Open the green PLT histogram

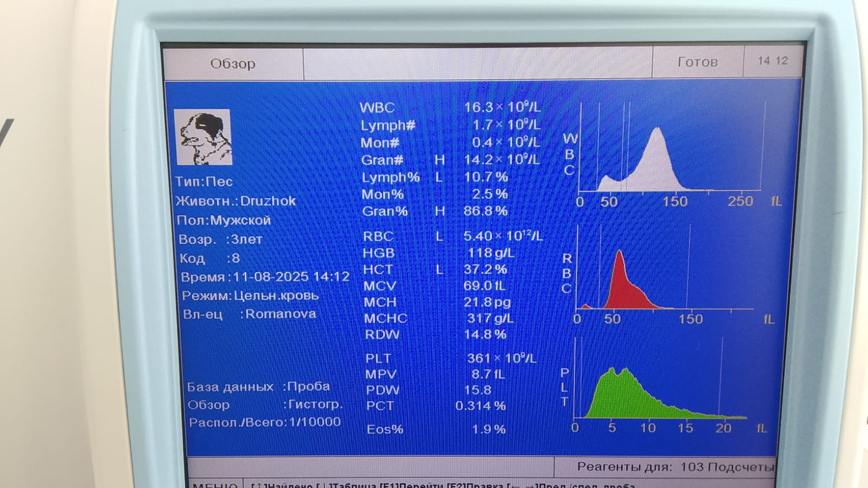pos(663,384)
